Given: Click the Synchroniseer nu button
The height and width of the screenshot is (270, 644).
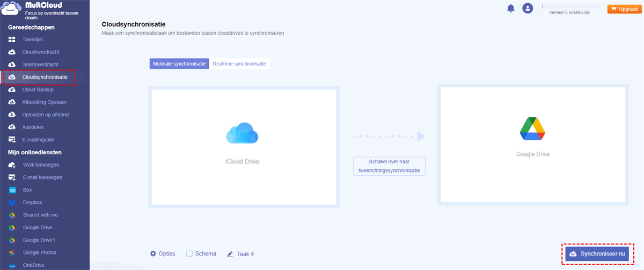Looking at the screenshot, I should pos(597,254).
